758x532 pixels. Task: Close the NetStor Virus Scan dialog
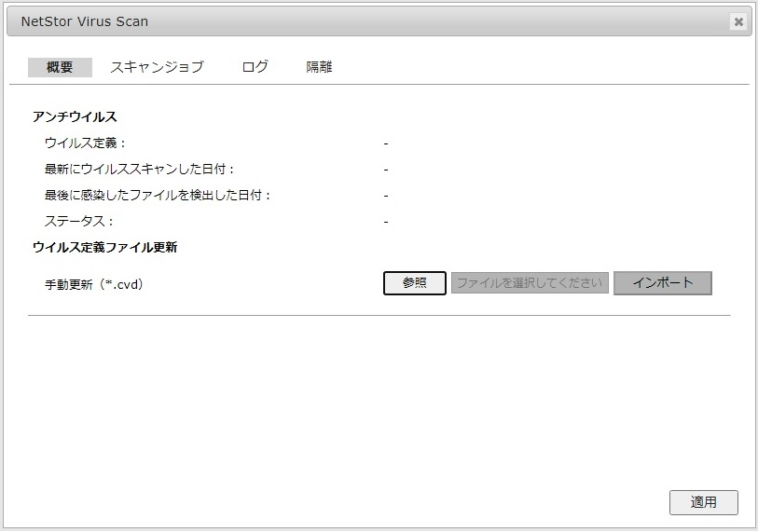pos(738,21)
